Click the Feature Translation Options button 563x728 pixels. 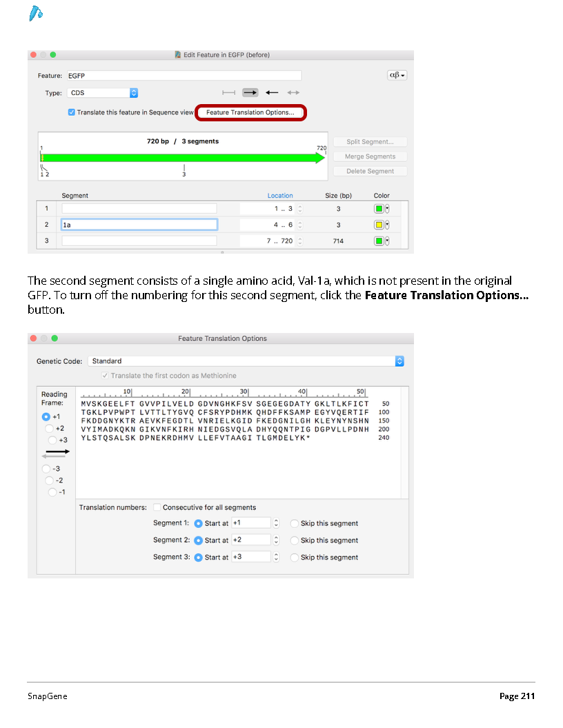pyautogui.click(x=250, y=113)
